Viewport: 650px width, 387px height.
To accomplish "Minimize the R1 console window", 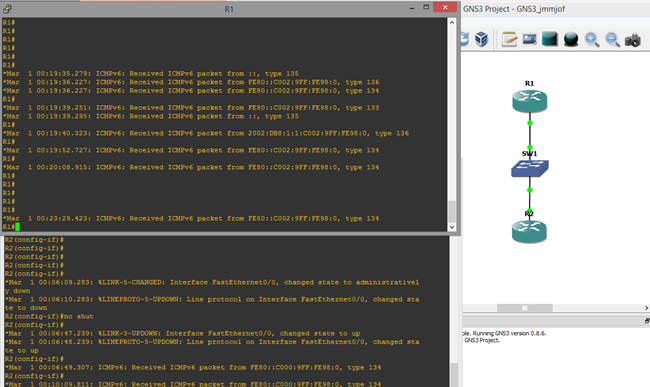I will [x=412, y=8].
